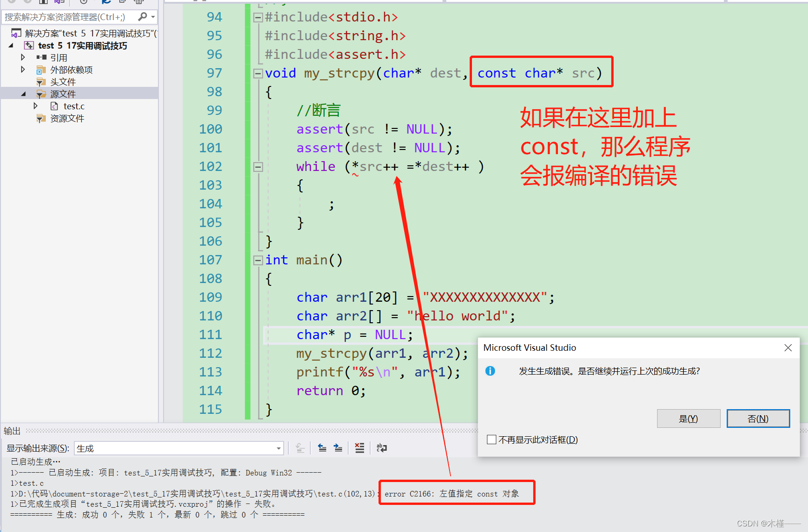
Task: Click line number 94 in the editor
Action: pos(215,17)
